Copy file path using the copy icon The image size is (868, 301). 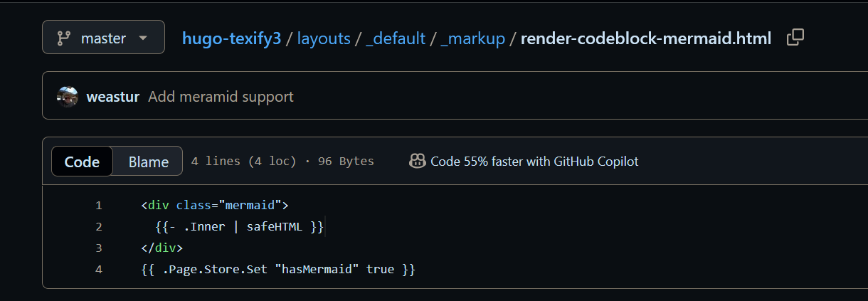(795, 38)
